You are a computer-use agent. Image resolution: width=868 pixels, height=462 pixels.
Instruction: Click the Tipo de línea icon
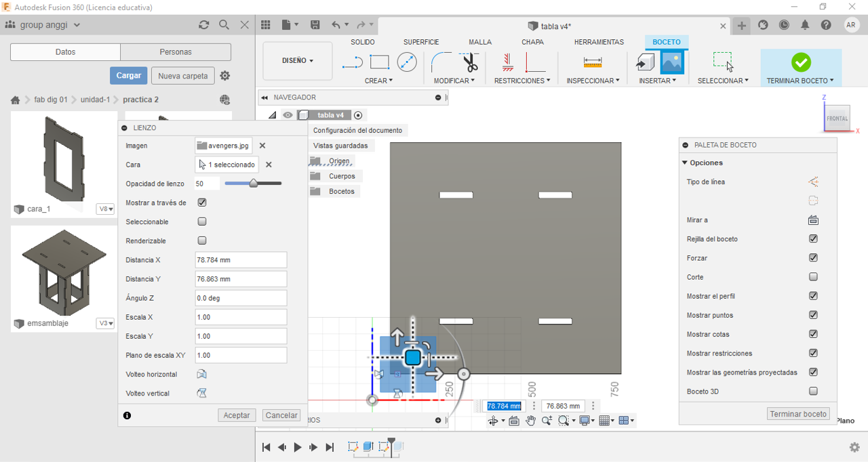(x=813, y=182)
